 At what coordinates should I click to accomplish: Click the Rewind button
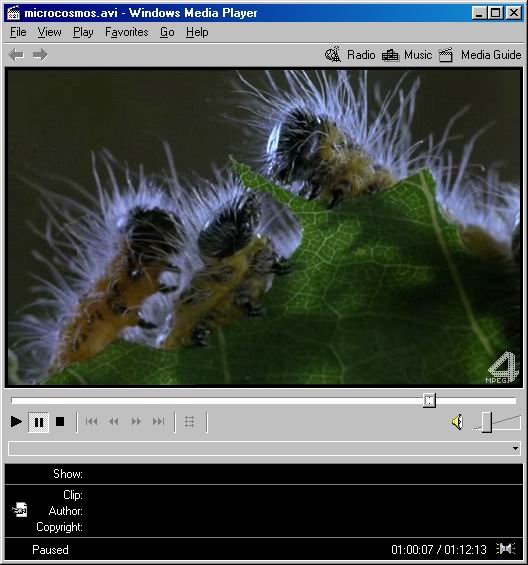pyautogui.click(x=114, y=421)
